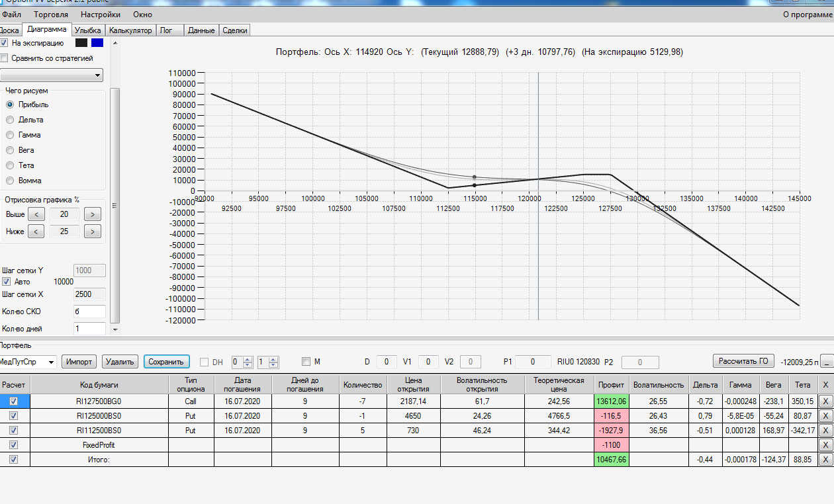Click the Удалить button

pyautogui.click(x=120, y=362)
